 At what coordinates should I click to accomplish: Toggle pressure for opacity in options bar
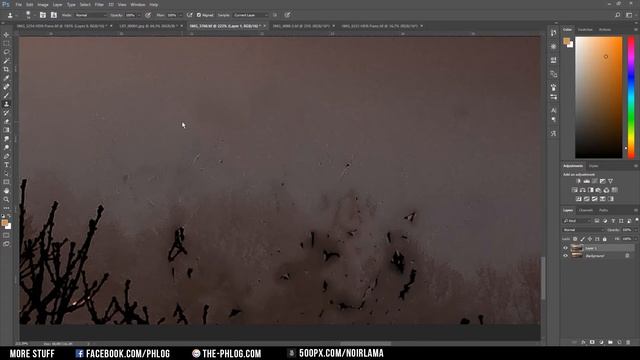tap(148, 15)
